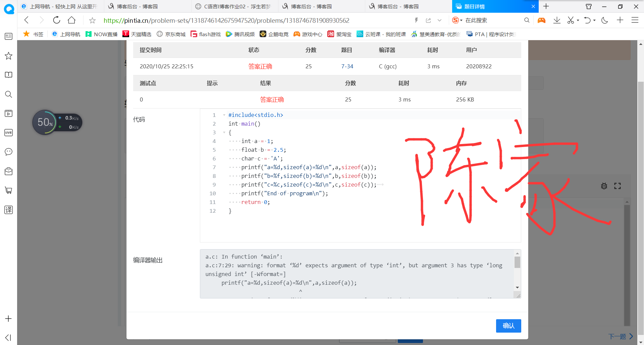
Task: Add a sidebar app with plus icon
Action: click(9, 319)
